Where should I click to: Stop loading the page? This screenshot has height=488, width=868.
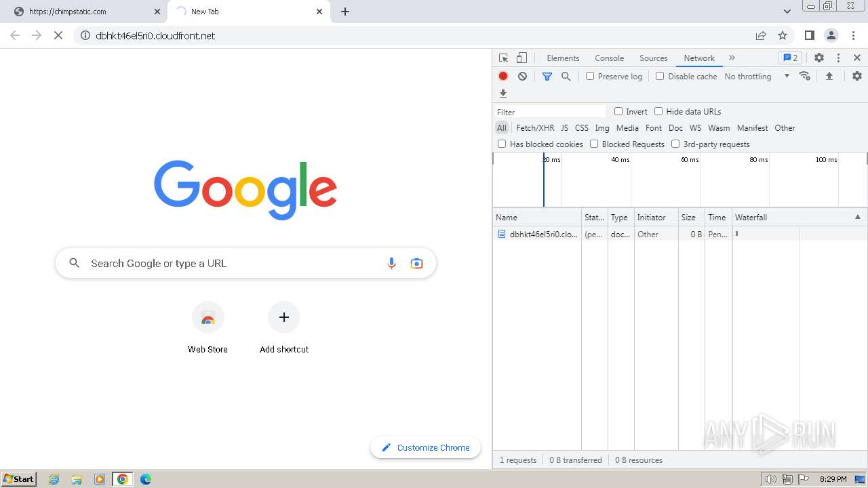[58, 35]
